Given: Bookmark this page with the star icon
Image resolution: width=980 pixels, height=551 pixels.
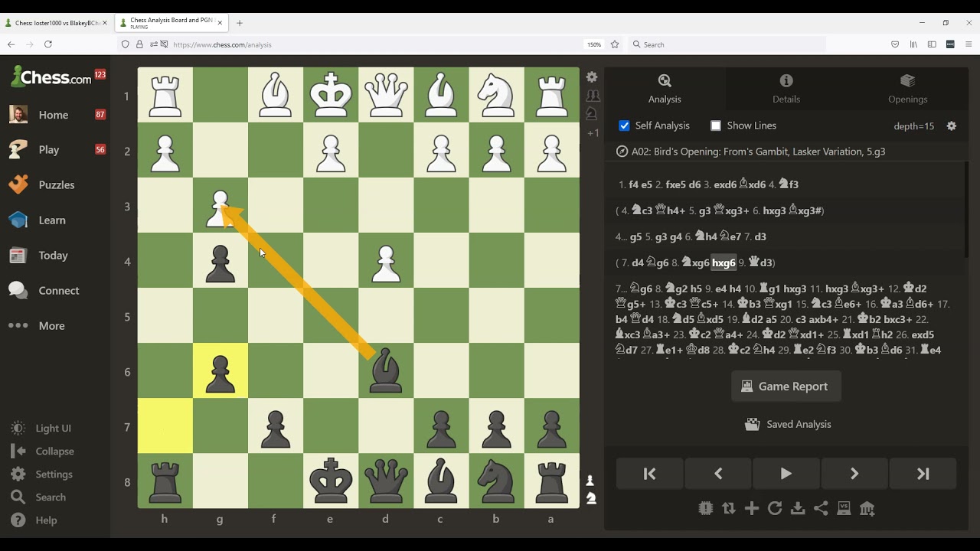Looking at the screenshot, I should tap(614, 44).
